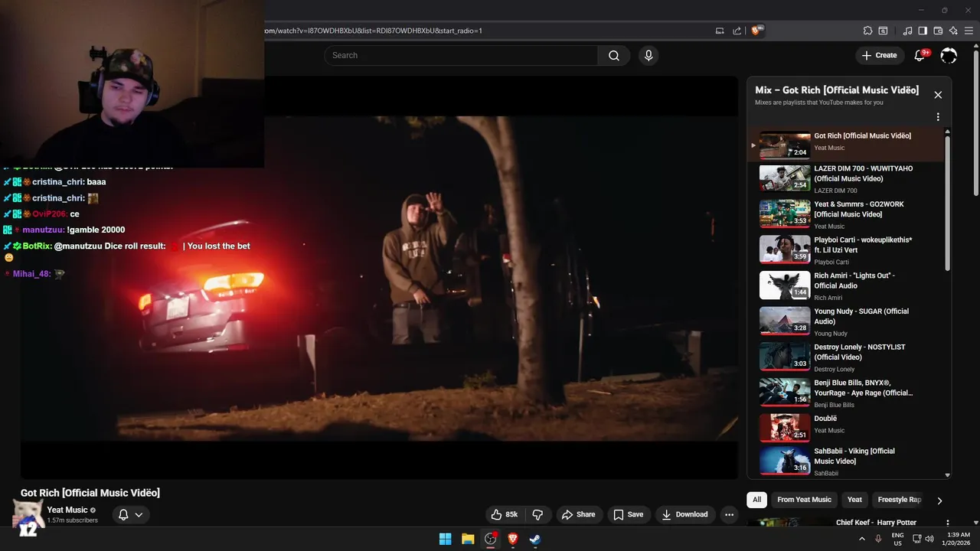Open the Mix playlist three-dot options
The image size is (980, 551).
coord(938,117)
